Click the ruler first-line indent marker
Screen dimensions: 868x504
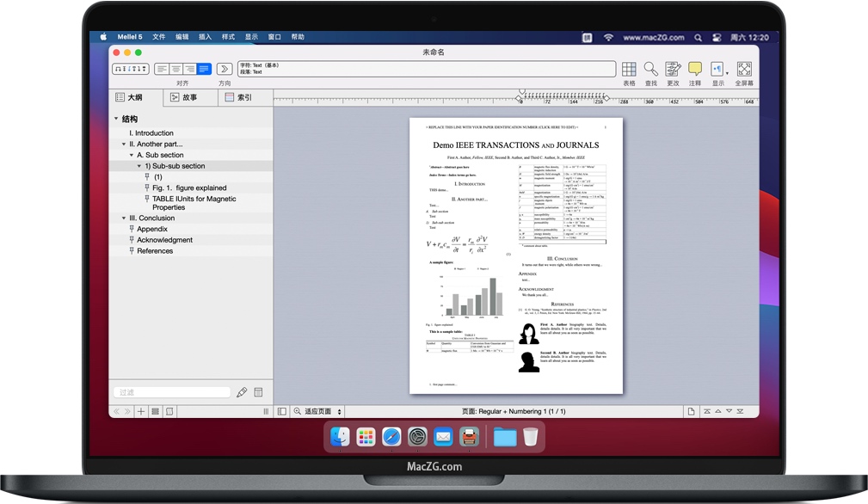(x=521, y=91)
